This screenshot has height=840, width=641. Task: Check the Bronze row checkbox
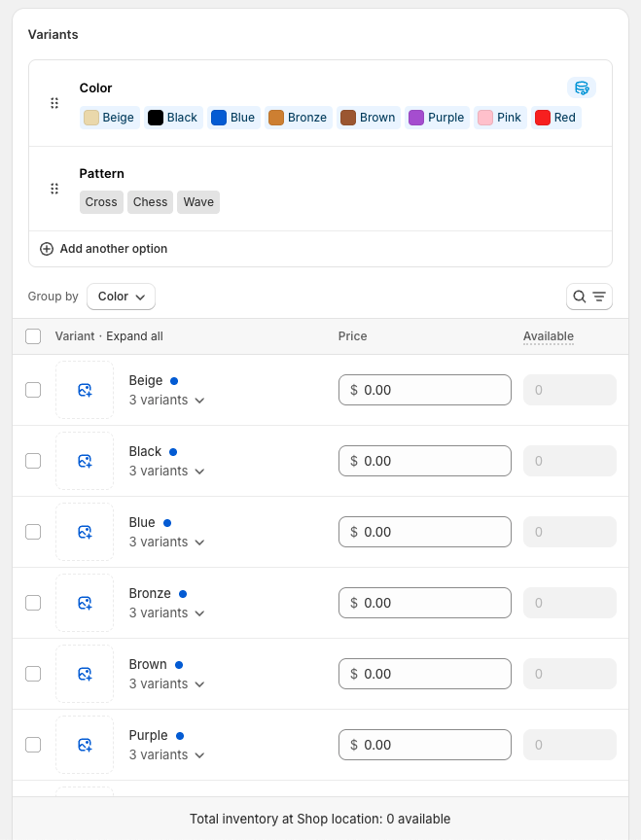click(32, 603)
